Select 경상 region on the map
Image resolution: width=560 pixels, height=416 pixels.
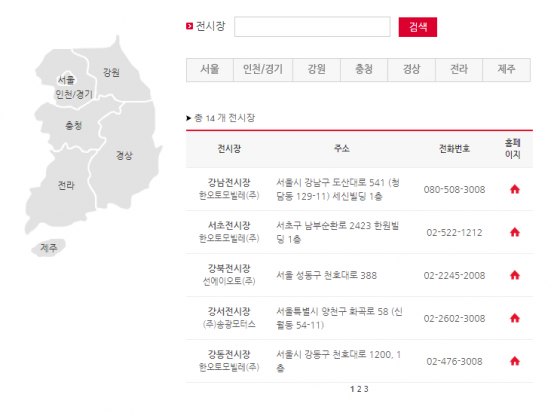pyautogui.click(x=124, y=156)
